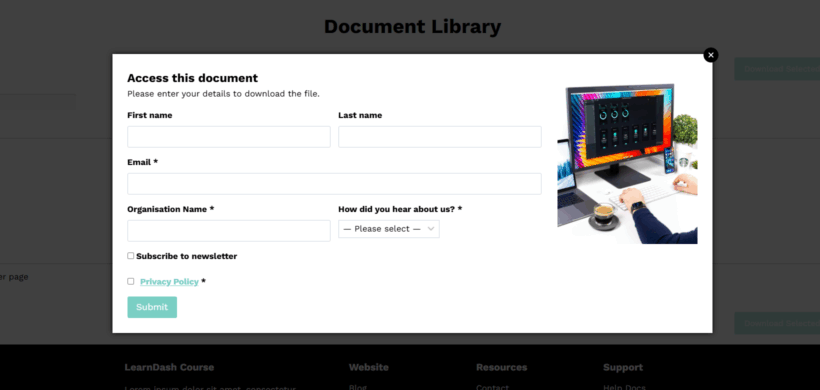The image size is (820, 390).
Task: Click the Submit button
Action: [152, 307]
